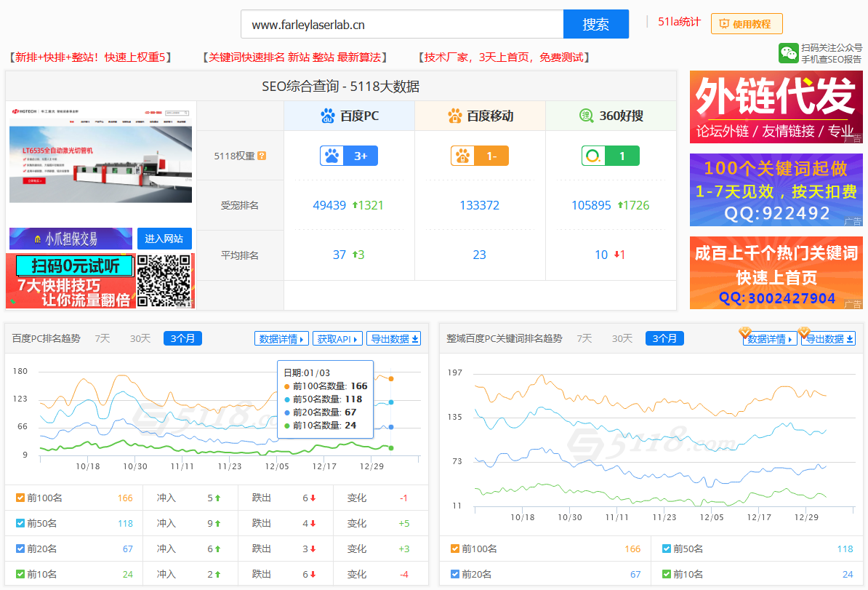
Task: Click the WeChat icon near the QR prompt
Action: click(788, 52)
